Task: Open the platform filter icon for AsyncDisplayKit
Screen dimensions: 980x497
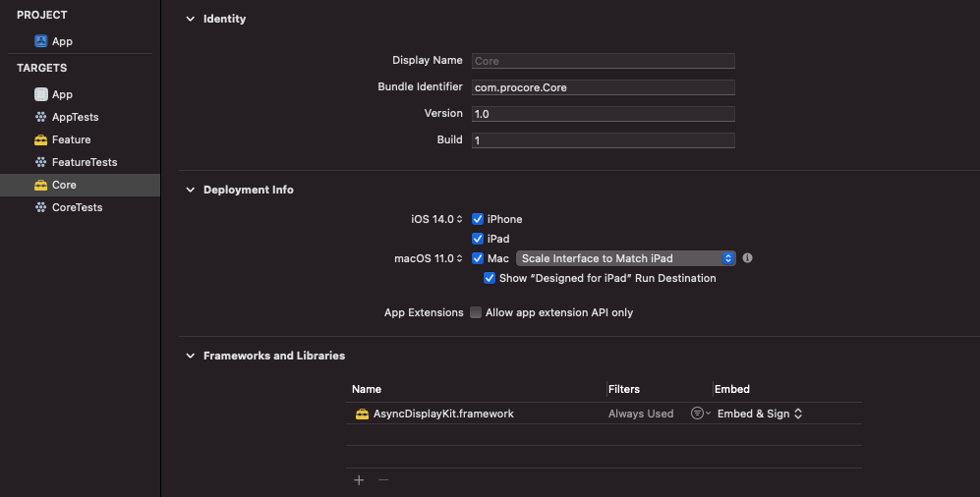Action: 700,414
